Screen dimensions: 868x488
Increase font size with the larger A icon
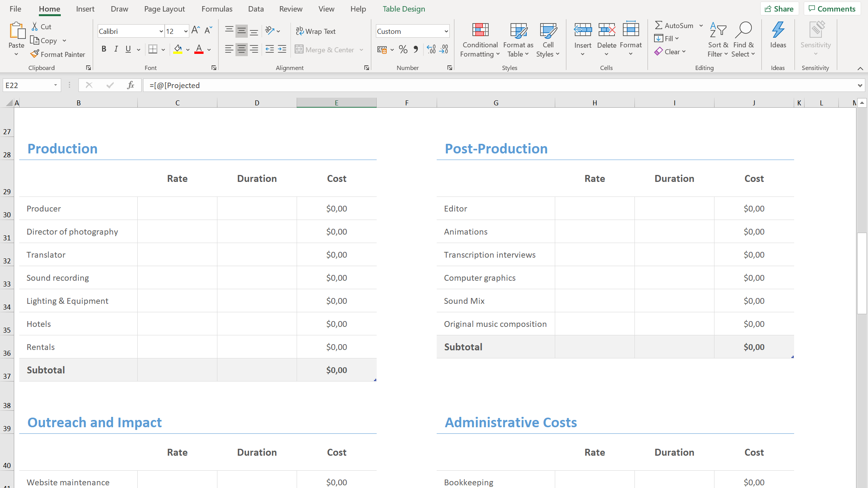(x=195, y=30)
